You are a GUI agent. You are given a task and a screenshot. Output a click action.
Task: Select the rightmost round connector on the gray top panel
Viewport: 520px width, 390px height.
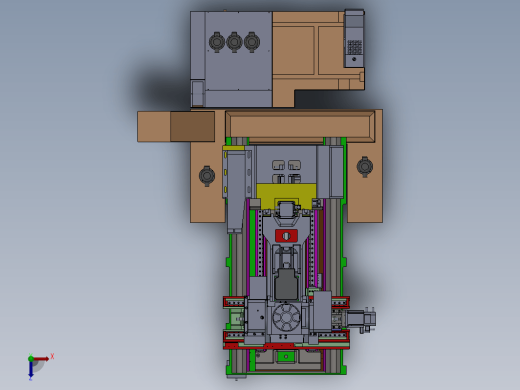(252, 42)
